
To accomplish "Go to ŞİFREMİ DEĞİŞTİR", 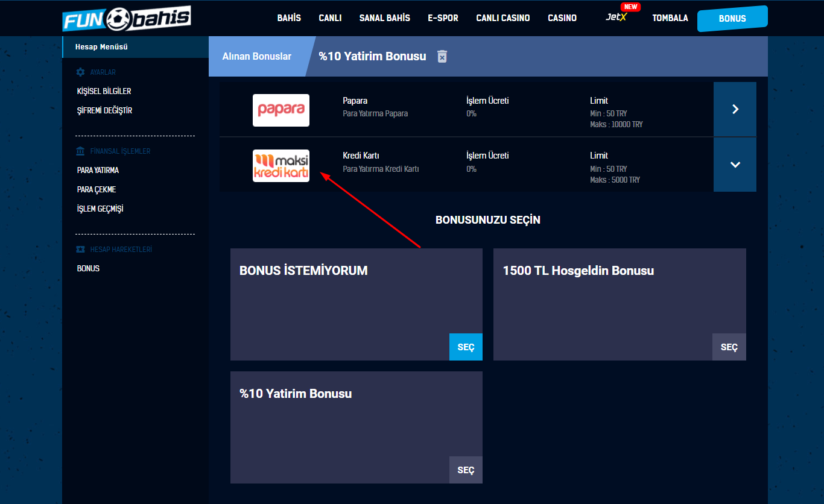I will 104,111.
